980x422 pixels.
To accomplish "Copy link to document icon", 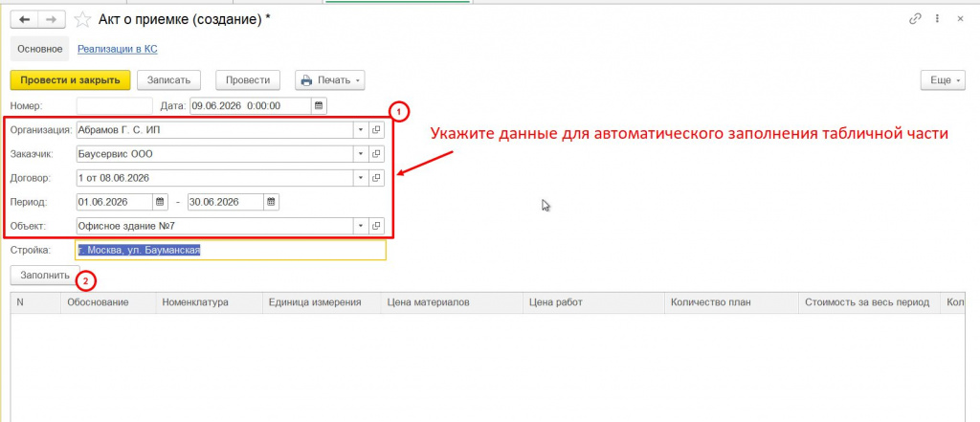I will tap(915, 19).
